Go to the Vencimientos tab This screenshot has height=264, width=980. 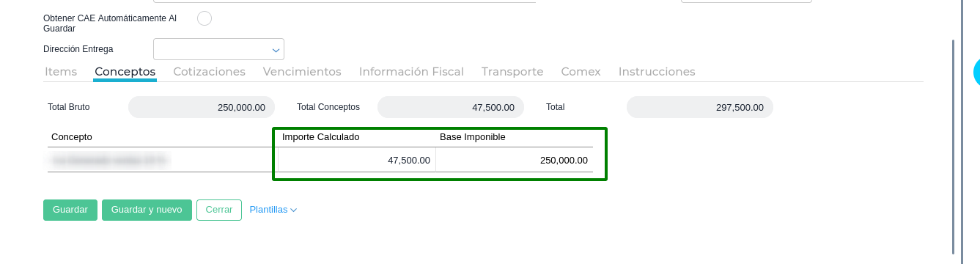tap(302, 72)
